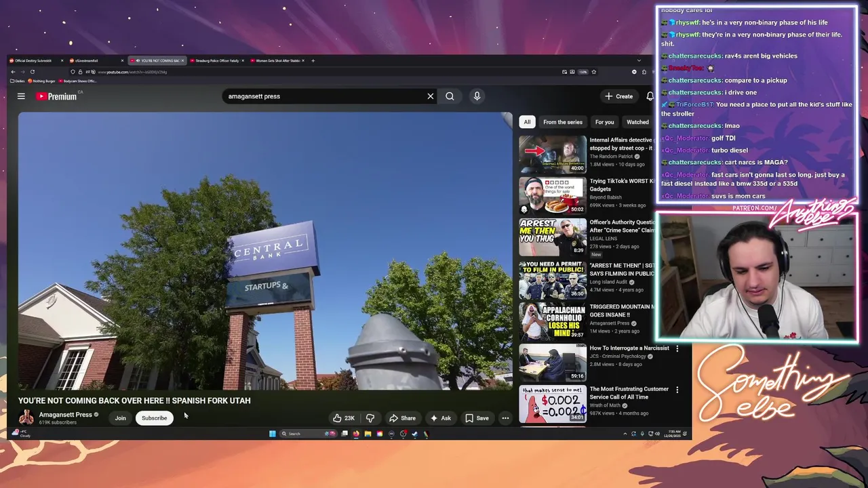Open Amagansett Press channel avatar
Image resolution: width=868 pixels, height=488 pixels.
[x=26, y=418]
